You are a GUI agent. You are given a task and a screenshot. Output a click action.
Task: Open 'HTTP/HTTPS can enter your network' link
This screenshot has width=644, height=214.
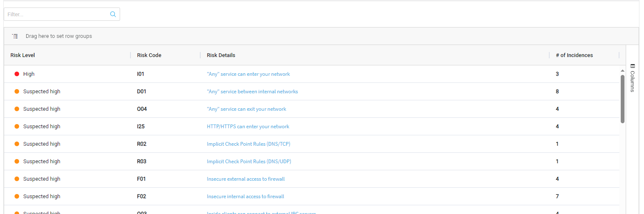pos(248,127)
